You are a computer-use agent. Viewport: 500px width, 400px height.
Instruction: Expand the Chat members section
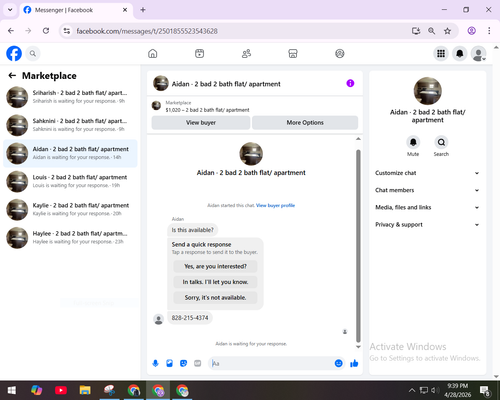[x=427, y=190]
